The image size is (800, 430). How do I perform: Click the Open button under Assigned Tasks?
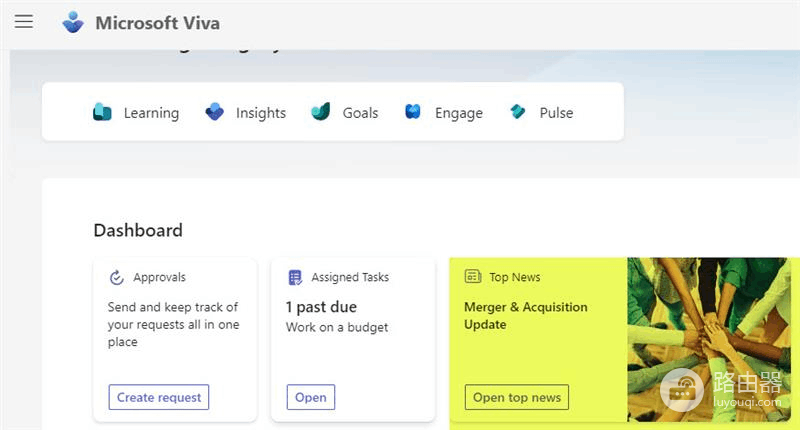[311, 397]
